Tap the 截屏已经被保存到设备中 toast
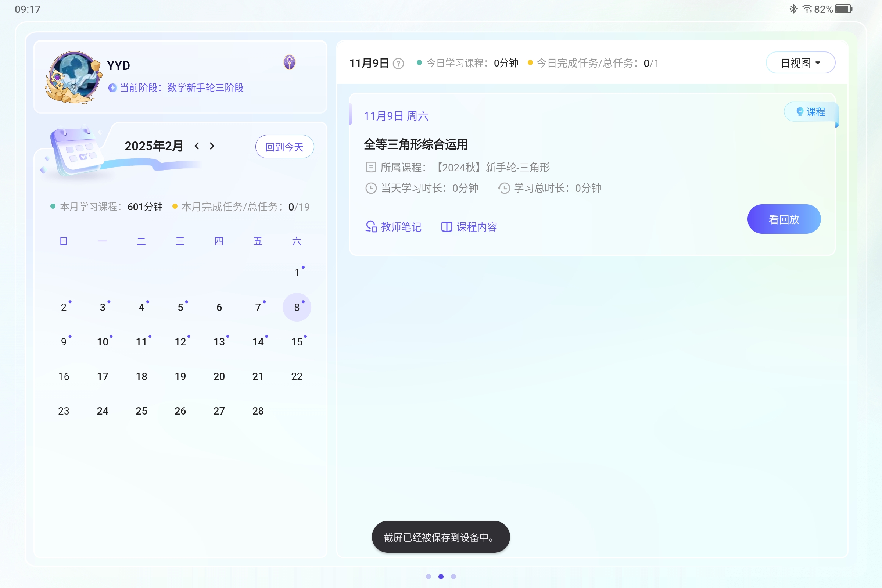The width and height of the screenshot is (882, 588). (x=441, y=537)
